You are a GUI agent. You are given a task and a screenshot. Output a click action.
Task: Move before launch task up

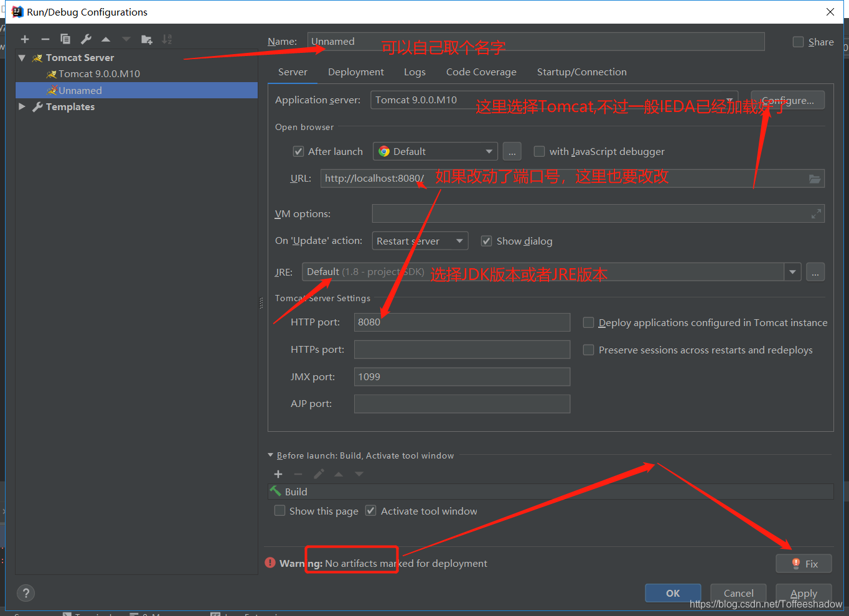[x=339, y=474]
